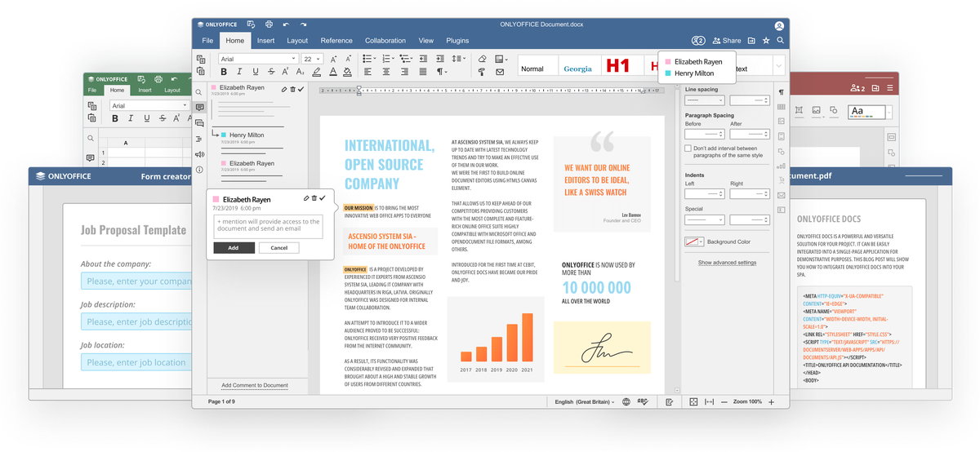Toggle italic formatting in document editor
Image resolution: width=980 pixels, height=452 pixels.
pyautogui.click(x=240, y=72)
